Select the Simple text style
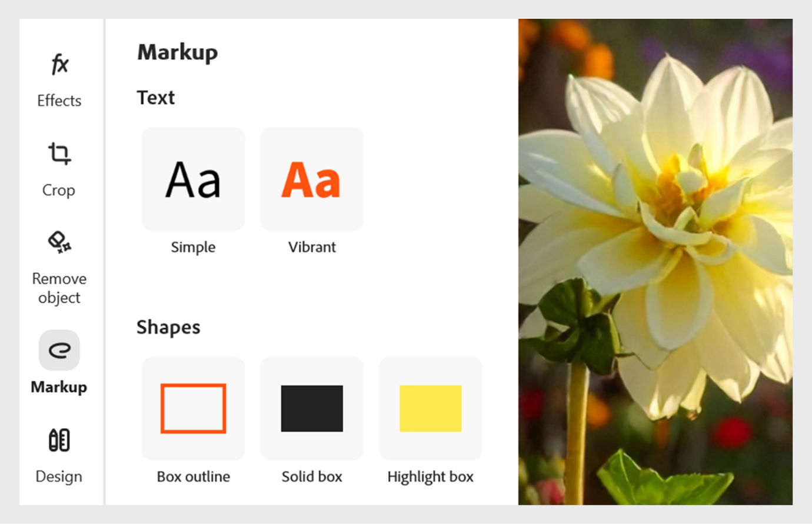Screen dimensions: 812x524 [193, 178]
